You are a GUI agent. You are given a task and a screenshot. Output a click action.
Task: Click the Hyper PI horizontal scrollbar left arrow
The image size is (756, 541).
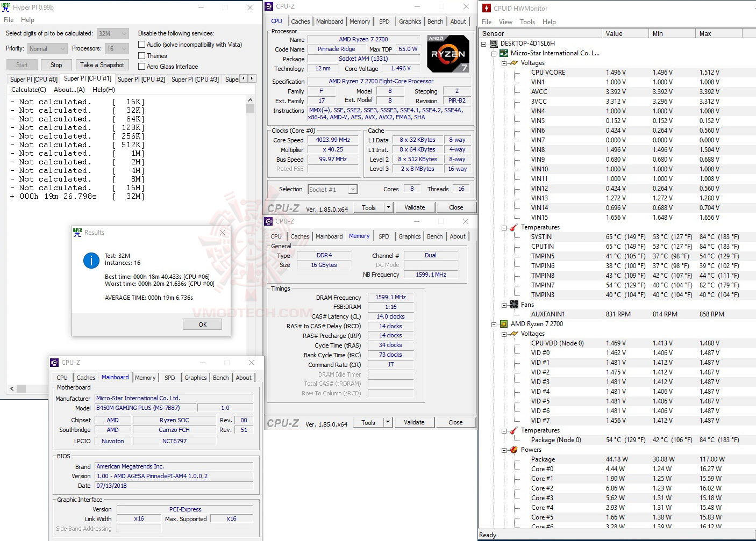coord(11,388)
